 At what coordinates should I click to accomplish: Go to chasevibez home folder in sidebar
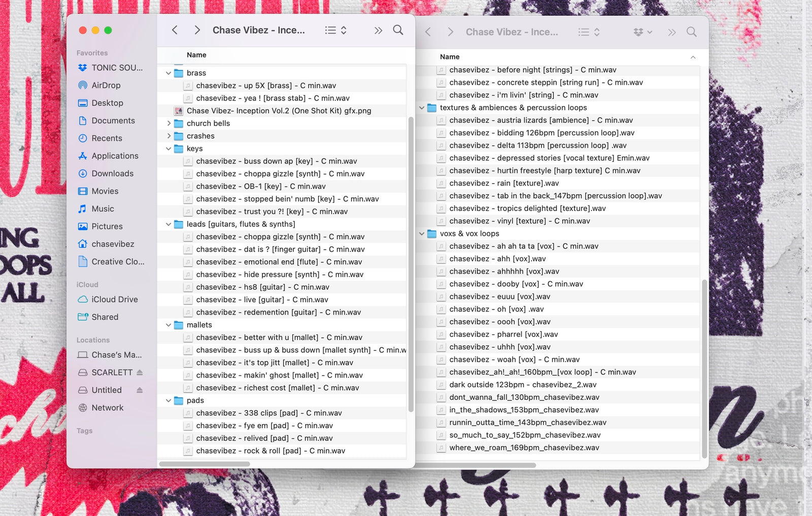tap(106, 244)
